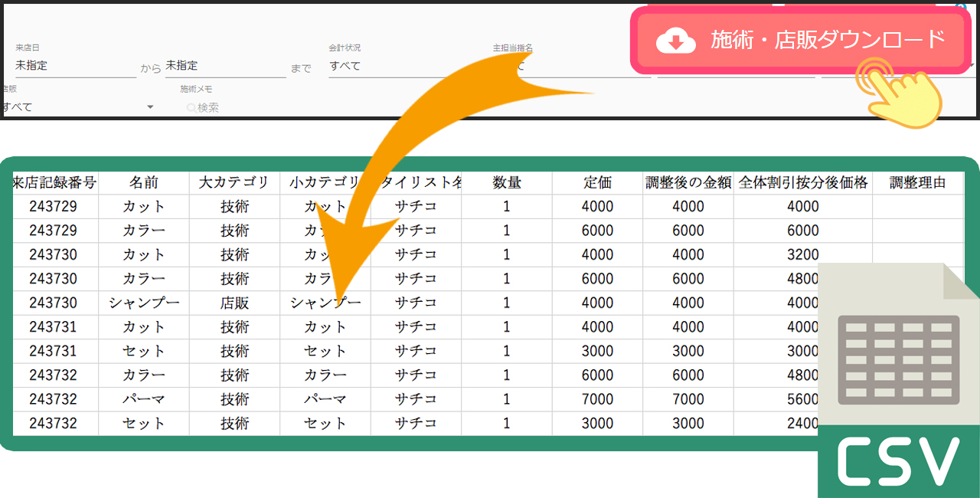Select the 来店記録番号 column header

[x=54, y=182]
